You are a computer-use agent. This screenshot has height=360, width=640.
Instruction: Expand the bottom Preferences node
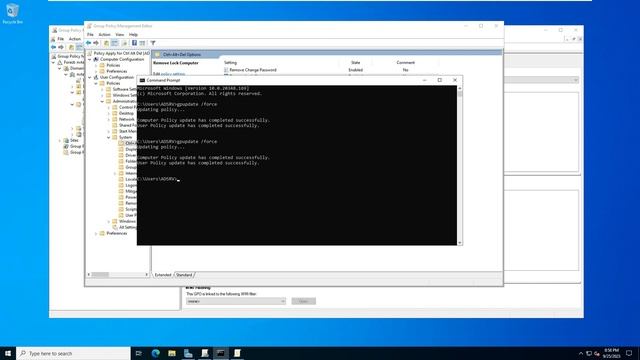pyautogui.click(x=96, y=233)
